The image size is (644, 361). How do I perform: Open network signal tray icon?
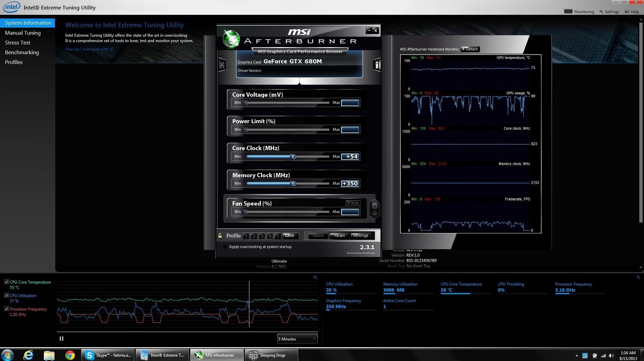[x=603, y=356]
